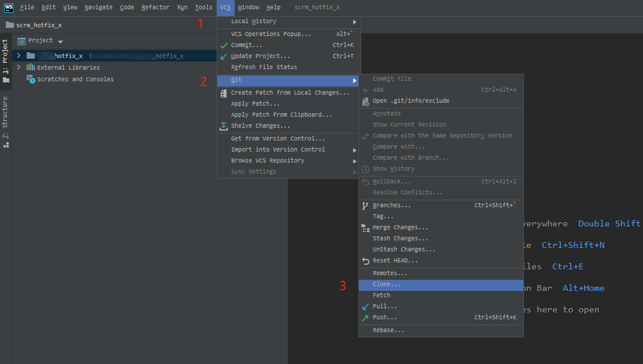Screen dimensions: 643x364
Task: Open the Project view dropdown arrow
Action: pos(60,41)
